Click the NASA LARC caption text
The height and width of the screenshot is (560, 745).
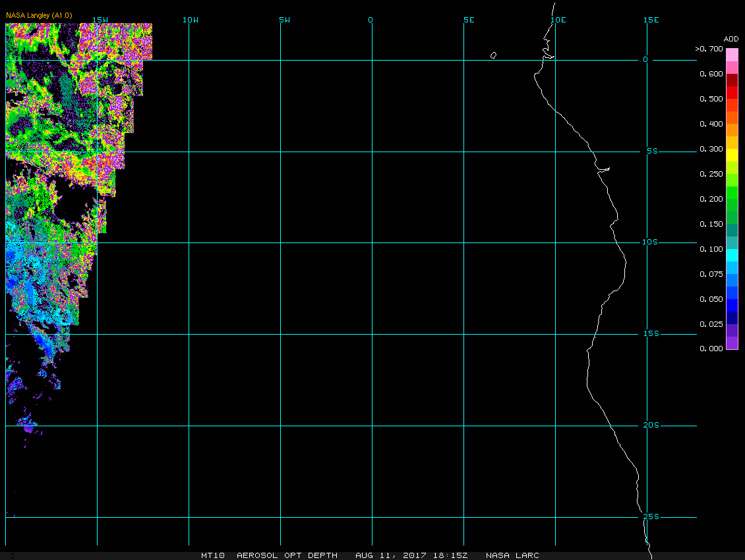tap(512, 555)
